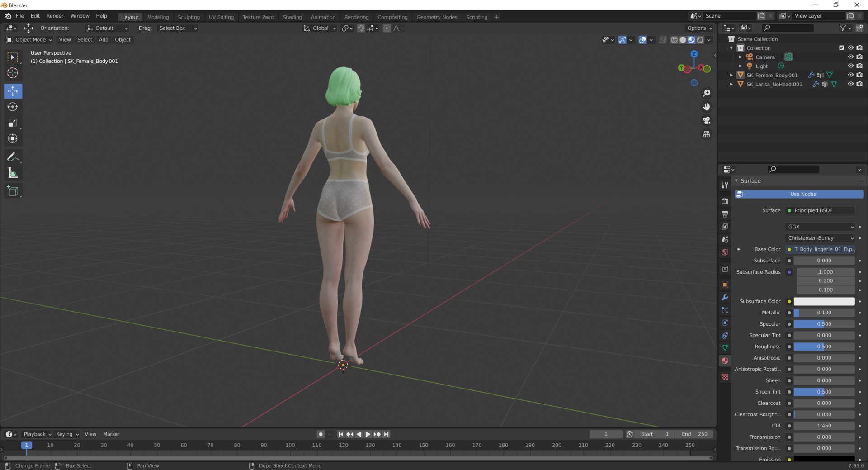The image size is (868, 470).
Task: Switch to Geometry Nodes workspace tab
Action: [x=437, y=17]
